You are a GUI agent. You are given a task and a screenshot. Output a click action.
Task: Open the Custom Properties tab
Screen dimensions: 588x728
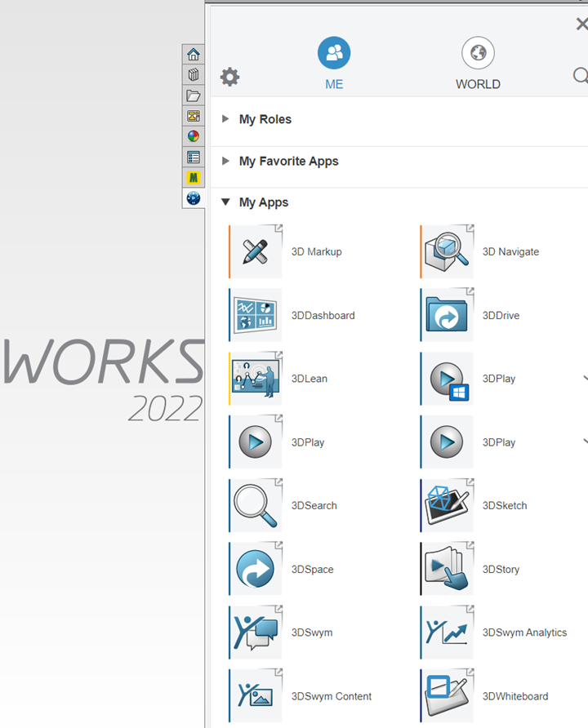point(194,158)
